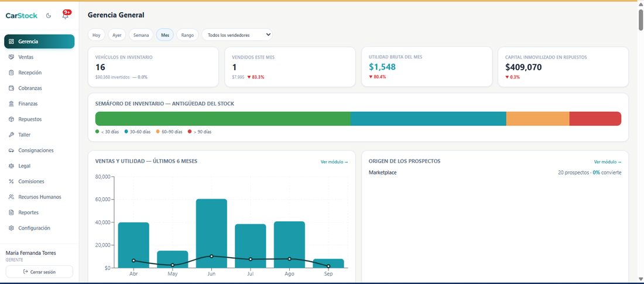Click the Comisiones percent icon
This screenshot has height=284, width=644.
point(12,182)
